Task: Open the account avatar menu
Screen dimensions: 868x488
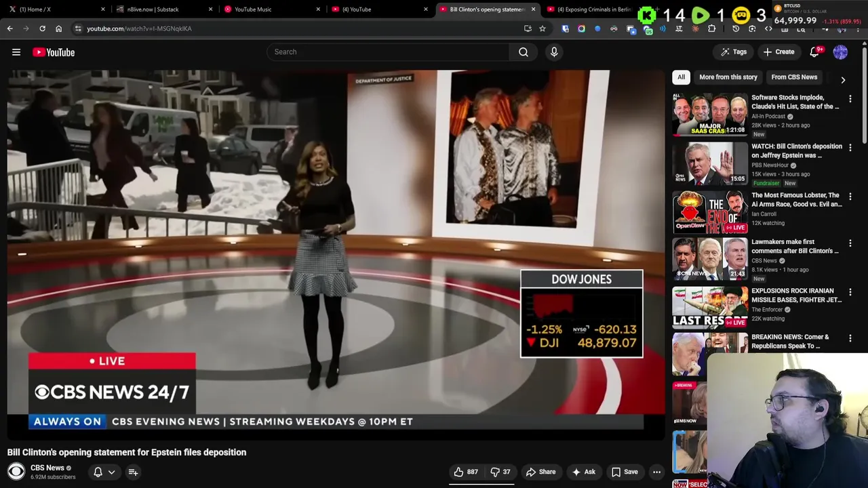Action: click(x=840, y=52)
